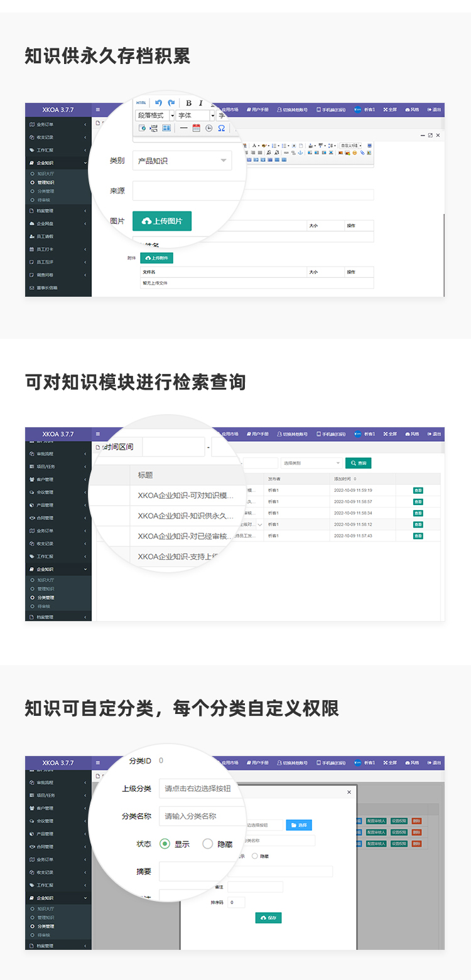Insert a horizontal rule from the editor toolbar
Screen dimensions: 471x980
pyautogui.click(x=183, y=128)
